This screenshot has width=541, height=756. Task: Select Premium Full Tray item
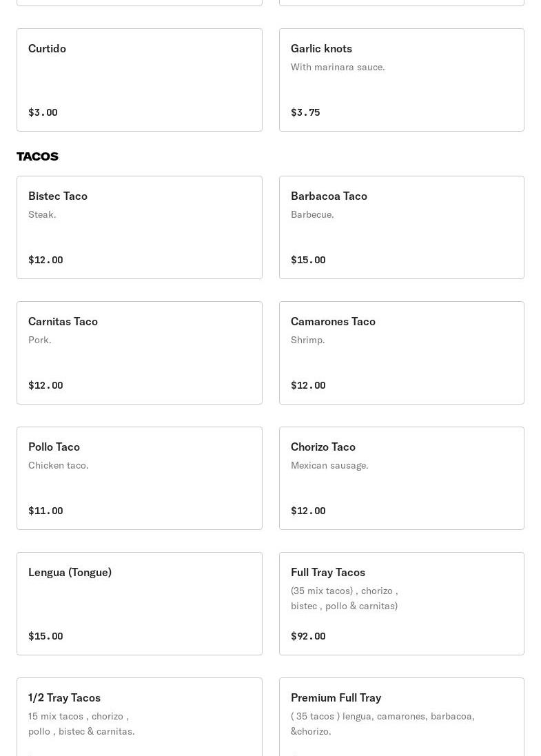pos(401,717)
